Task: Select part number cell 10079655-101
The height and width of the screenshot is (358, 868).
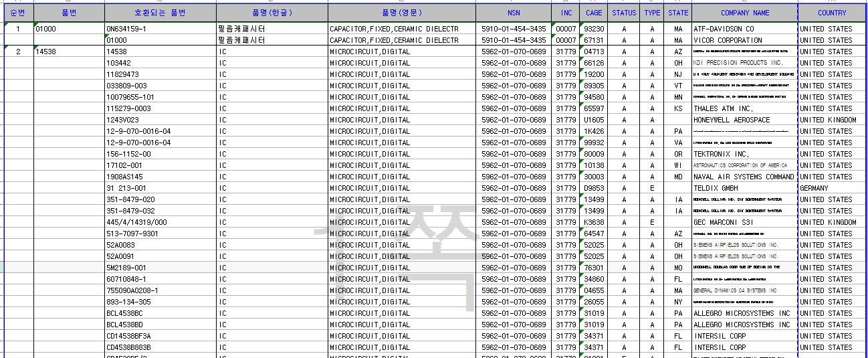Action: point(160,97)
